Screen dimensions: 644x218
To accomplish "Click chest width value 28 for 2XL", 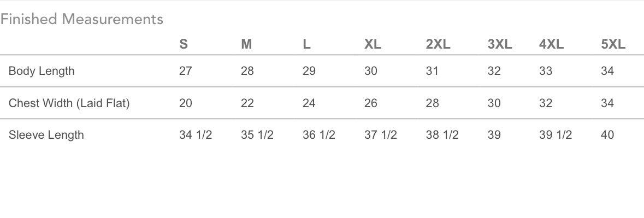I will point(433,103).
